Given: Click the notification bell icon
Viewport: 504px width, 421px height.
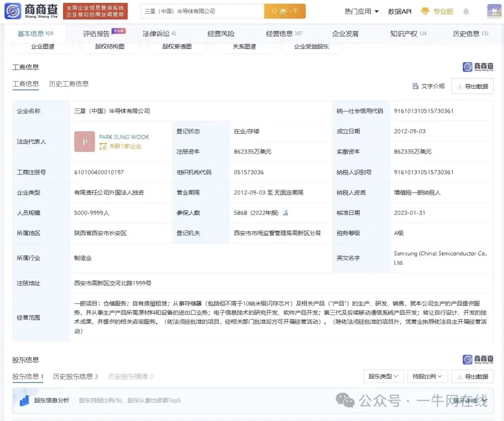Looking at the screenshot, I should (466, 12).
